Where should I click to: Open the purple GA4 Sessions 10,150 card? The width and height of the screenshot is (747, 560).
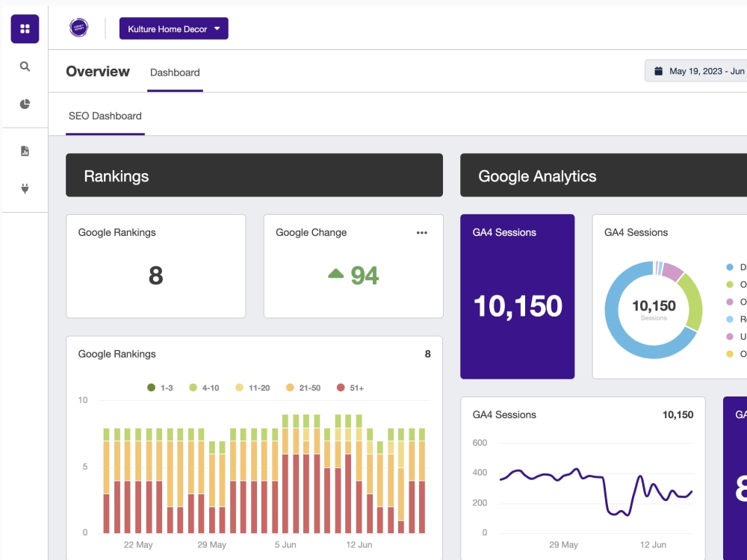click(518, 296)
